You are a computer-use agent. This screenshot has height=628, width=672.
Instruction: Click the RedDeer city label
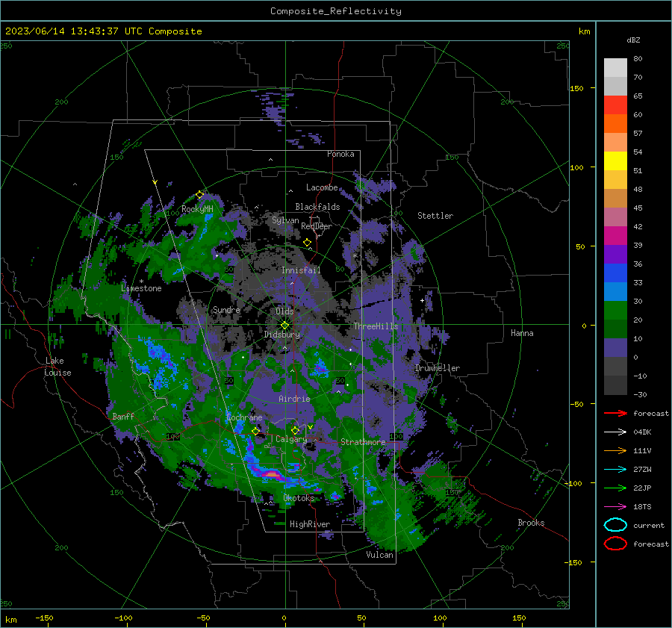tap(317, 226)
